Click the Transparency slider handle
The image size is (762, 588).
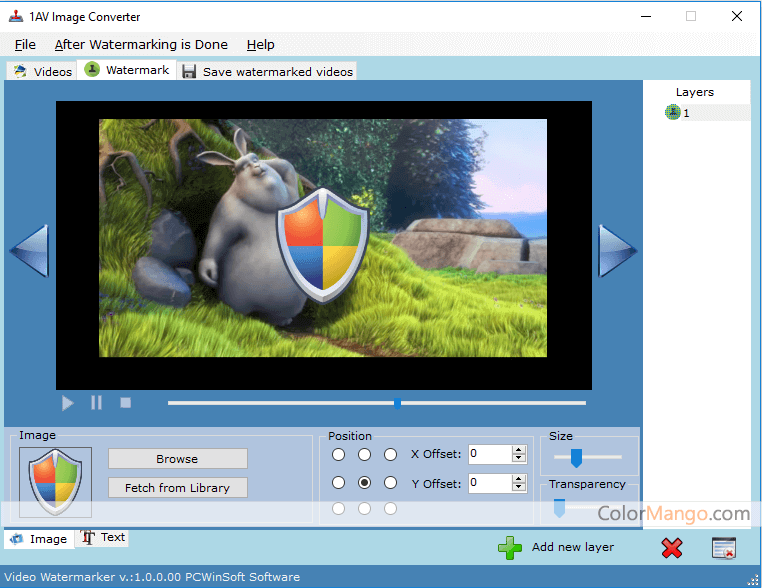(x=559, y=508)
